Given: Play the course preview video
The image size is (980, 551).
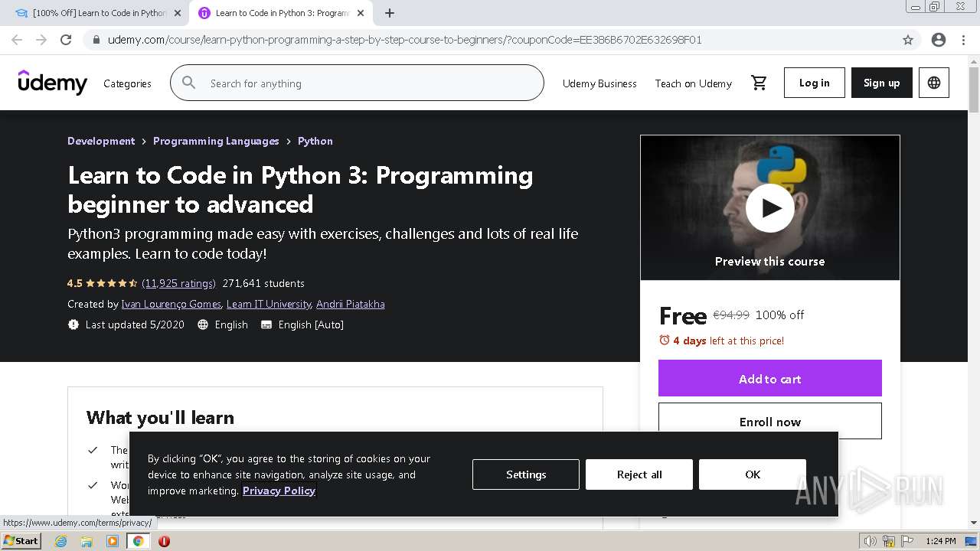Looking at the screenshot, I should 769,208.
